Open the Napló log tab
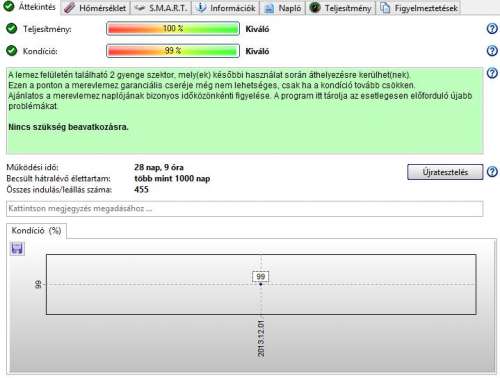The image size is (500, 378). coord(282,8)
